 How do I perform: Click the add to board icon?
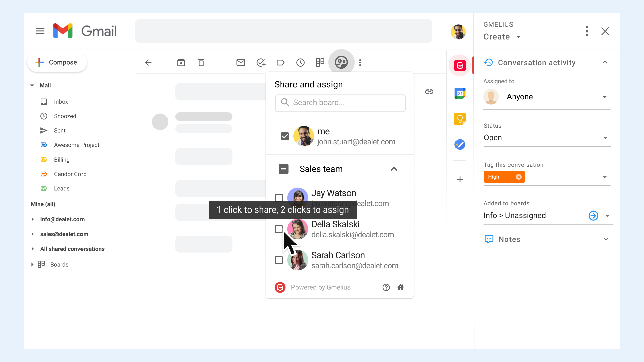(x=320, y=62)
